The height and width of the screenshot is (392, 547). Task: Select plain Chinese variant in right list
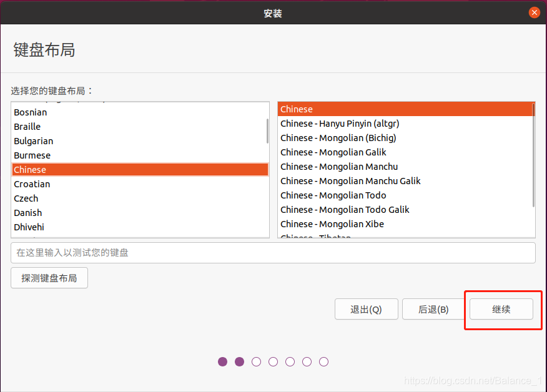click(x=406, y=109)
